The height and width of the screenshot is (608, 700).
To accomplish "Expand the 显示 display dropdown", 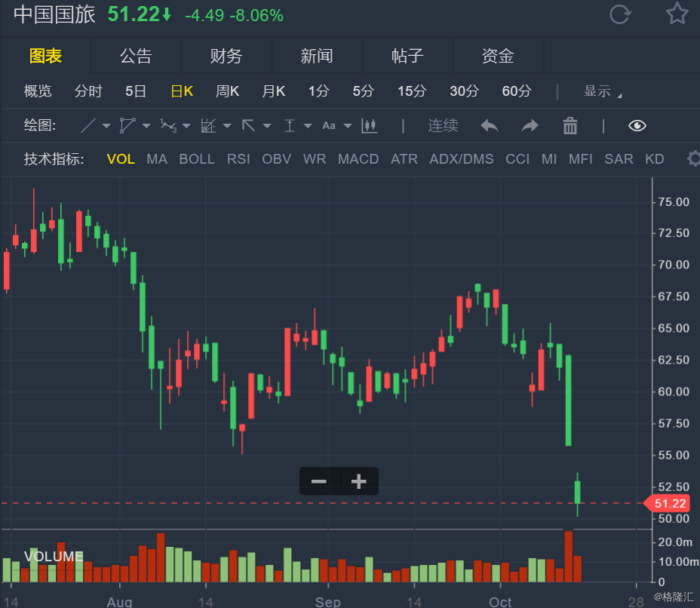I will click(x=603, y=91).
